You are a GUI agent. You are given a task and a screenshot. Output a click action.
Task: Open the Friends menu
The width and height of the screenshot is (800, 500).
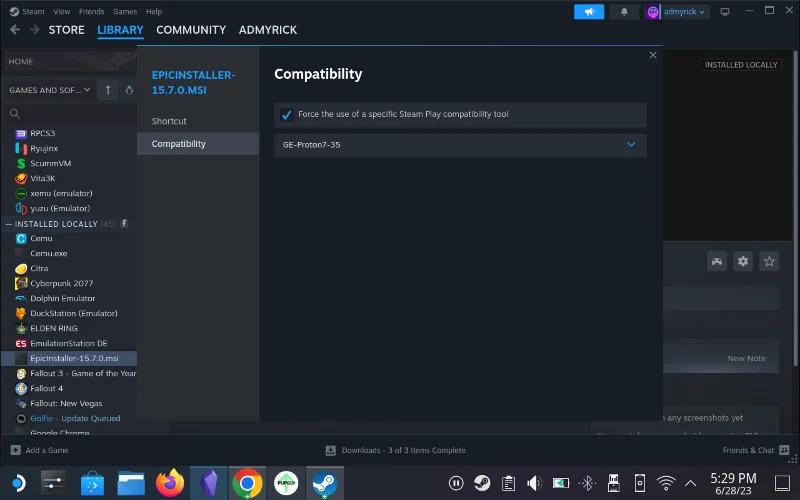click(x=91, y=11)
